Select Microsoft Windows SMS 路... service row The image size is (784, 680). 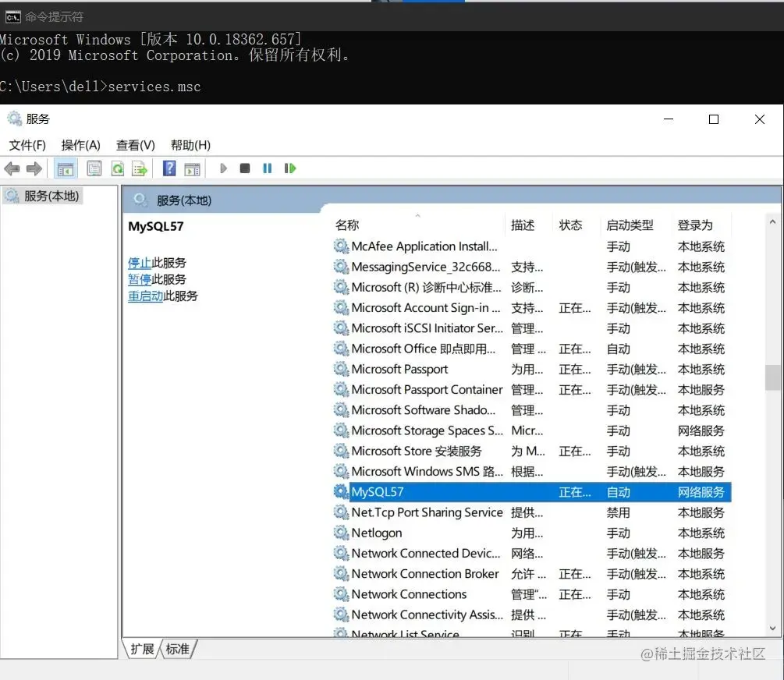tap(532, 471)
